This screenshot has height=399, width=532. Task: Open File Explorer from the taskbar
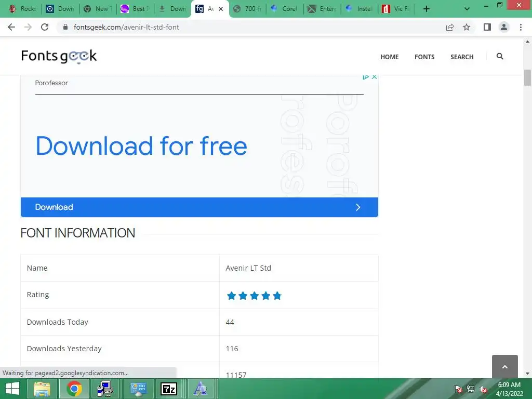click(x=42, y=389)
